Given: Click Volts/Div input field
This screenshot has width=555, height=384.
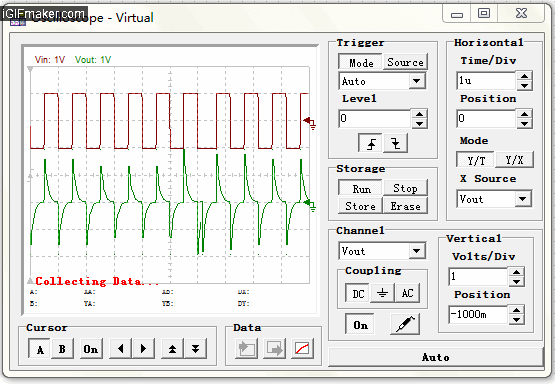Looking at the screenshot, I should pos(479,277).
